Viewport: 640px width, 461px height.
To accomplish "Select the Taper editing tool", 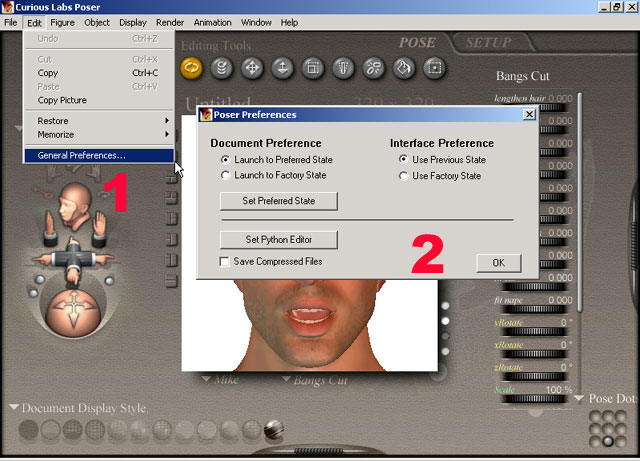I will [x=343, y=67].
